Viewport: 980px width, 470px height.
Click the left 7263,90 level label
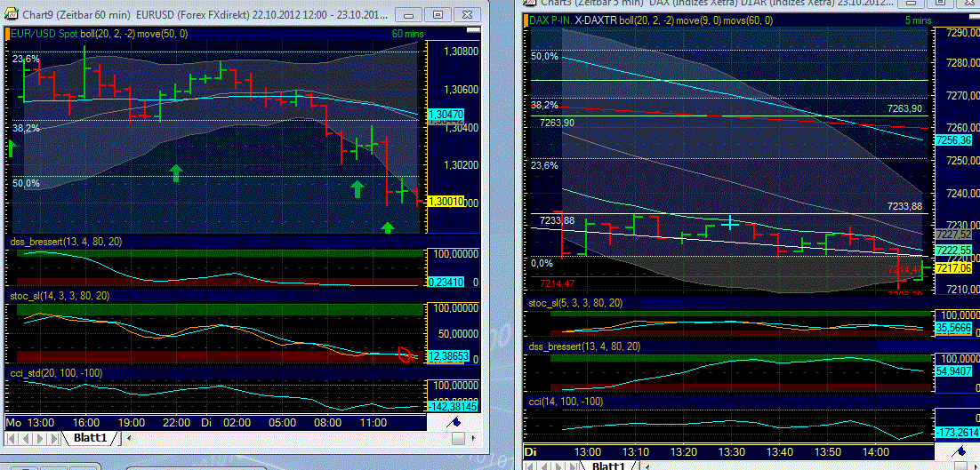tap(557, 123)
